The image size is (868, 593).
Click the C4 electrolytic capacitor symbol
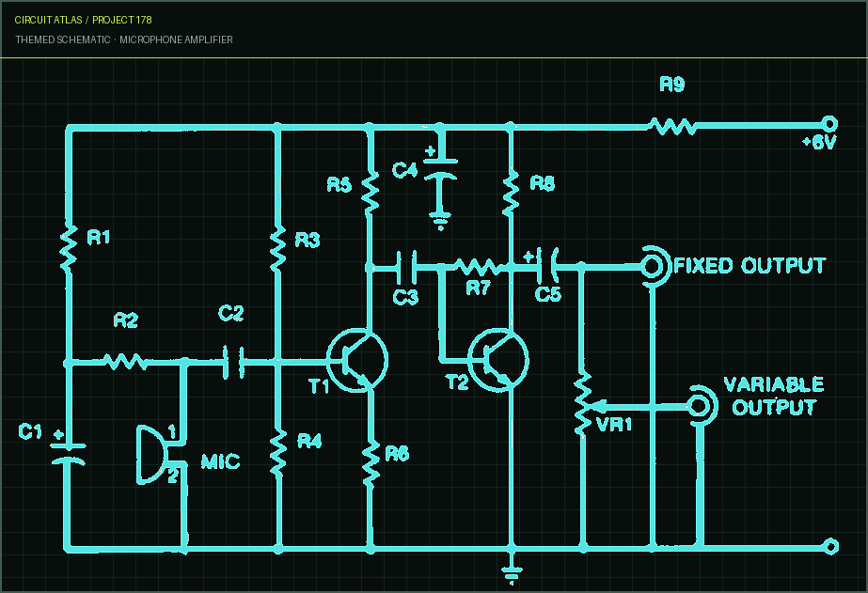(440, 169)
